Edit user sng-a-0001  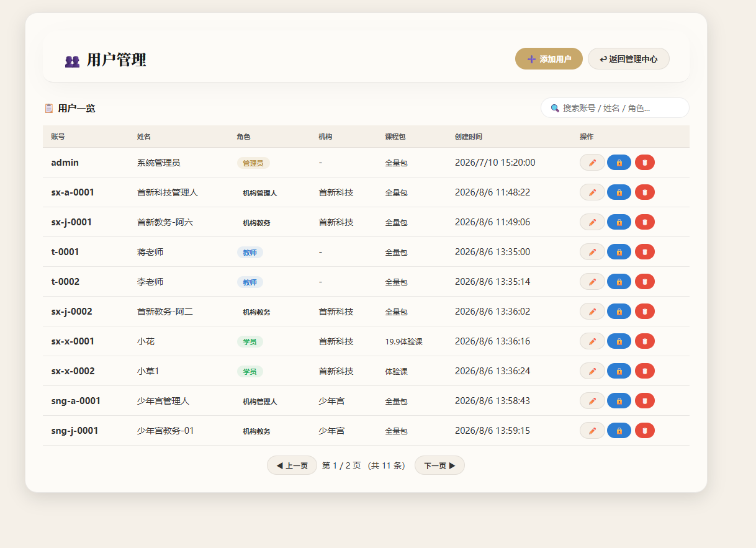592,401
